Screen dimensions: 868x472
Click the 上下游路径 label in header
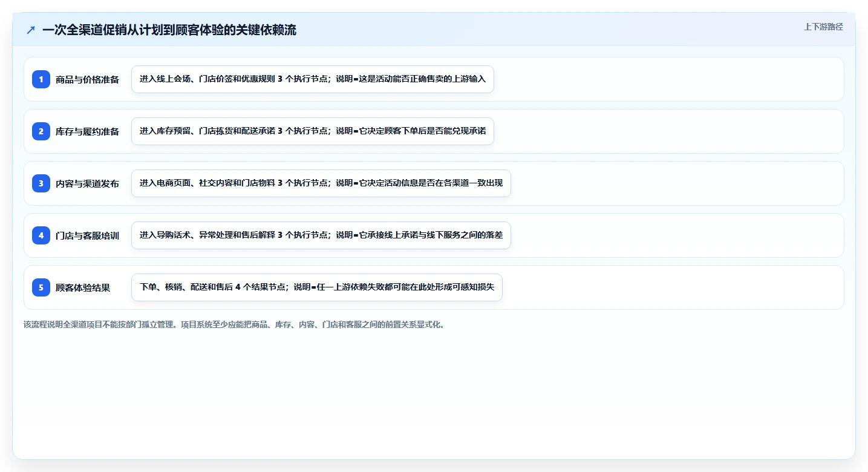click(x=823, y=27)
